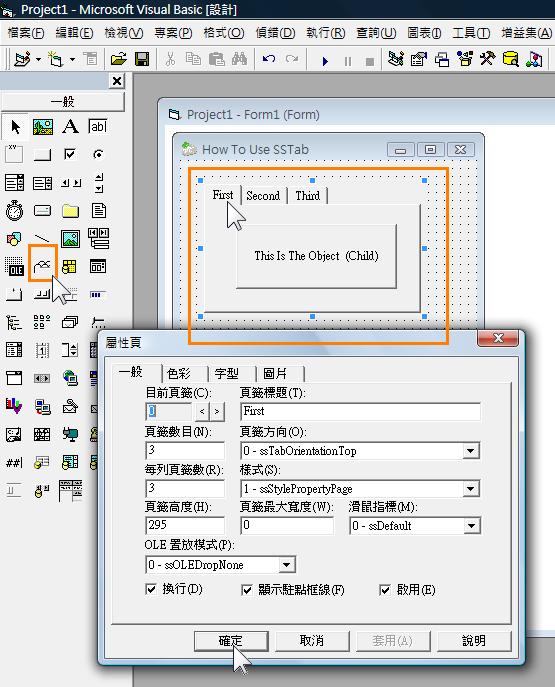Select the CheckBox control tool in toolbox

(x=70, y=154)
